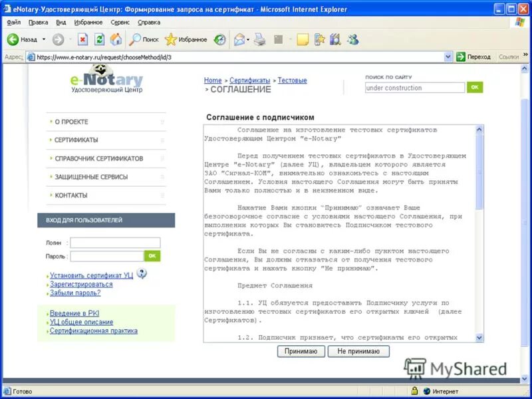Screen dimensions: 532x399
Task: Open the Вид menu
Action: pyautogui.click(x=61, y=23)
